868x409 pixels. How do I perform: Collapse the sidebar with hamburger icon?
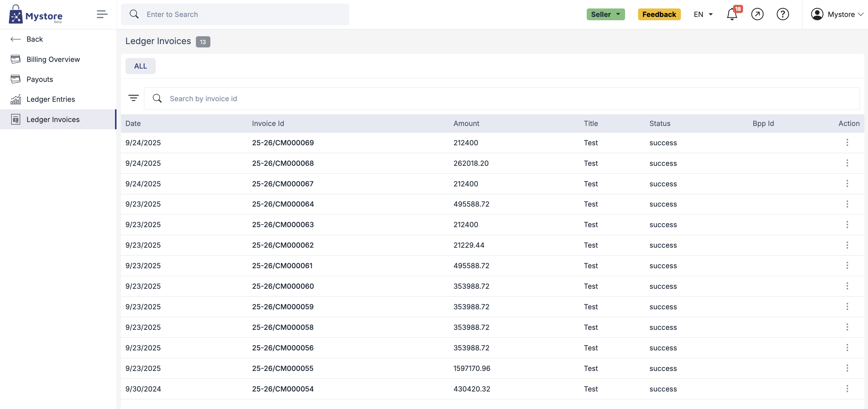click(102, 14)
